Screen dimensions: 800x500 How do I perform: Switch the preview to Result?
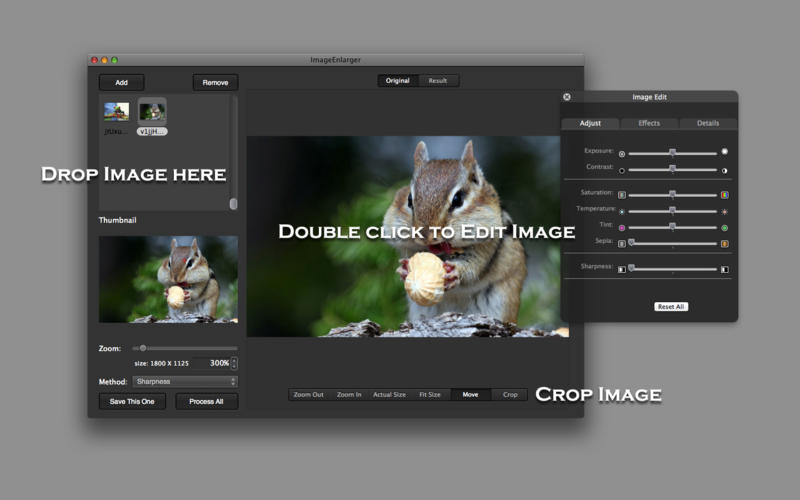438,81
